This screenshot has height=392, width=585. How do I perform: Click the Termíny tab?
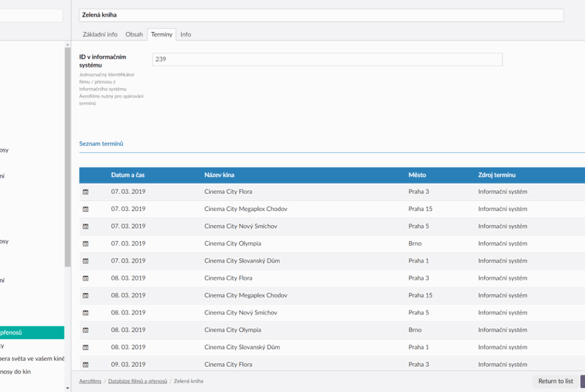162,35
